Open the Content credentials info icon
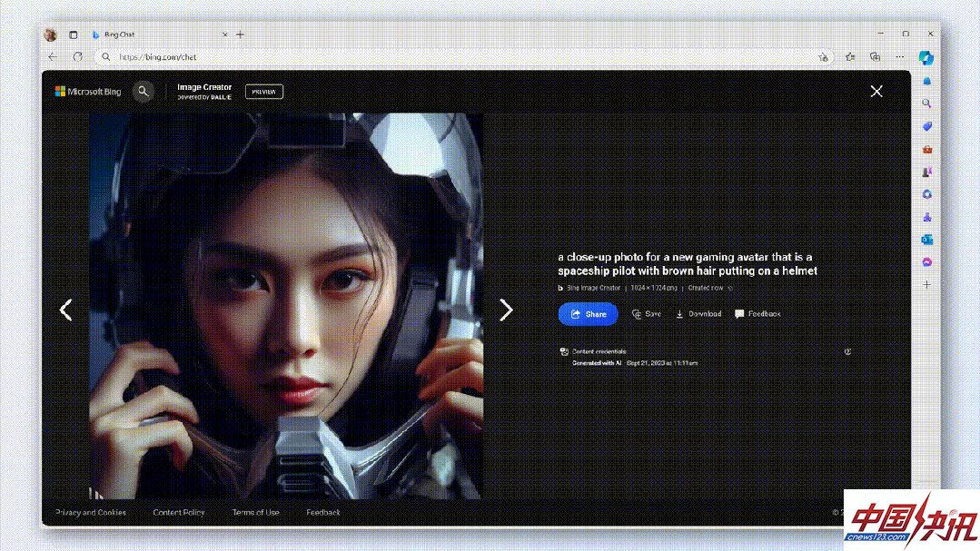This screenshot has height=551, width=980. [x=847, y=351]
